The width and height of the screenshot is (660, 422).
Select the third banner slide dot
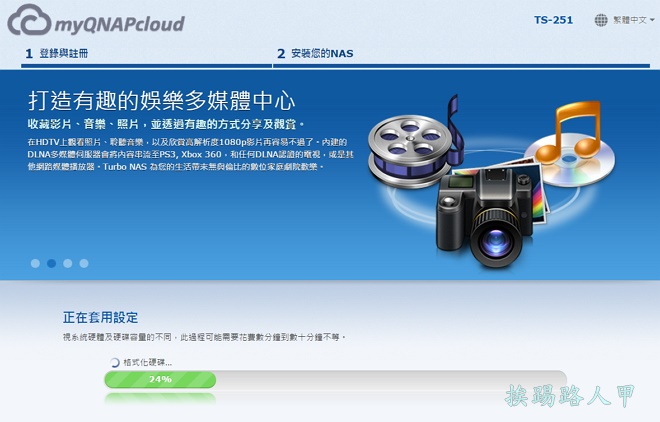click(x=67, y=263)
